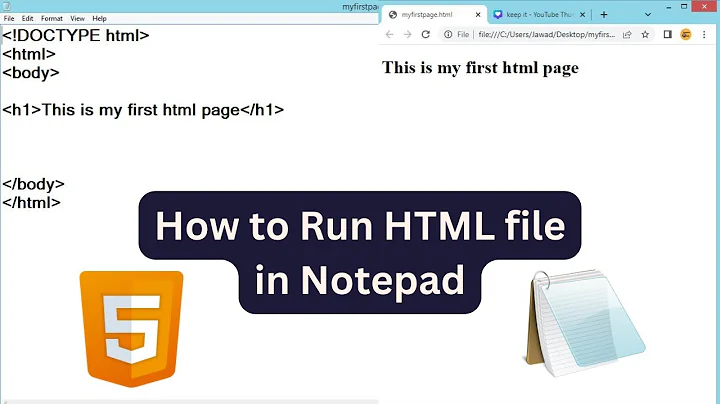Click the rendered heading in the browser

click(x=480, y=68)
